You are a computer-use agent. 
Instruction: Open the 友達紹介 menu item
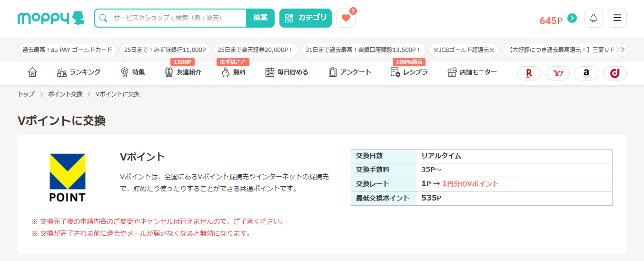182,72
